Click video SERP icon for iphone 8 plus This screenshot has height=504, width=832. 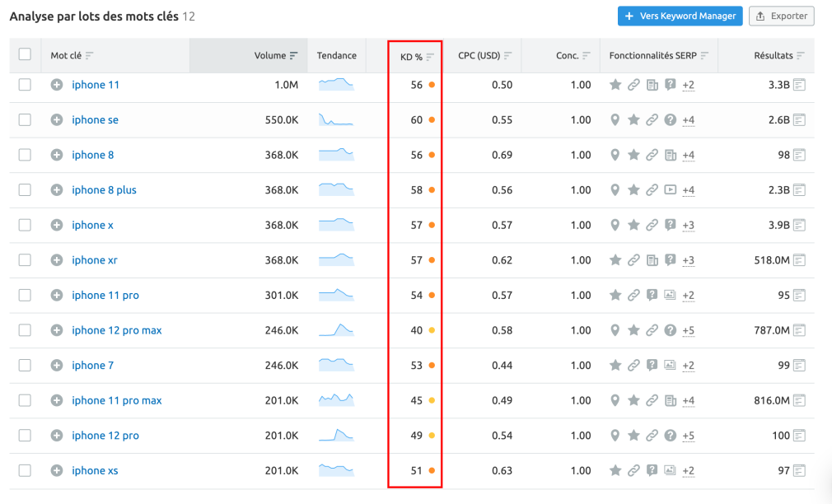point(671,190)
